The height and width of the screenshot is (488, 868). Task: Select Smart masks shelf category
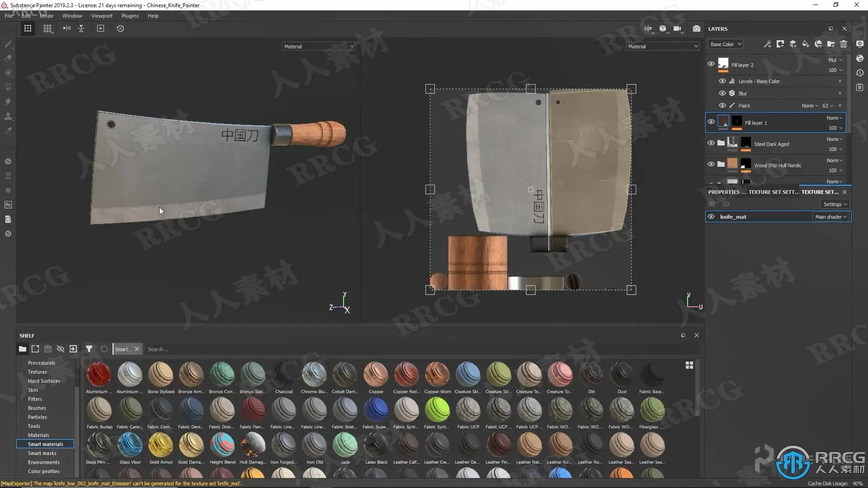click(42, 453)
